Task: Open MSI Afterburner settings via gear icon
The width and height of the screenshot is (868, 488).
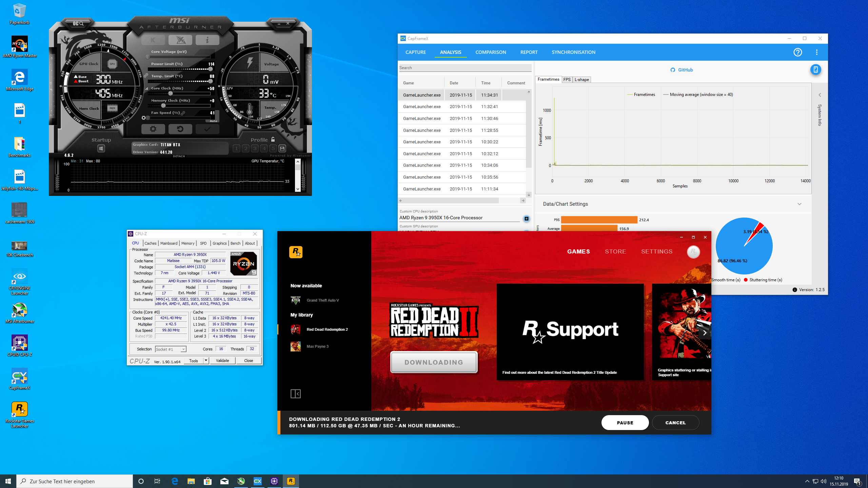Action: pyautogui.click(x=153, y=129)
